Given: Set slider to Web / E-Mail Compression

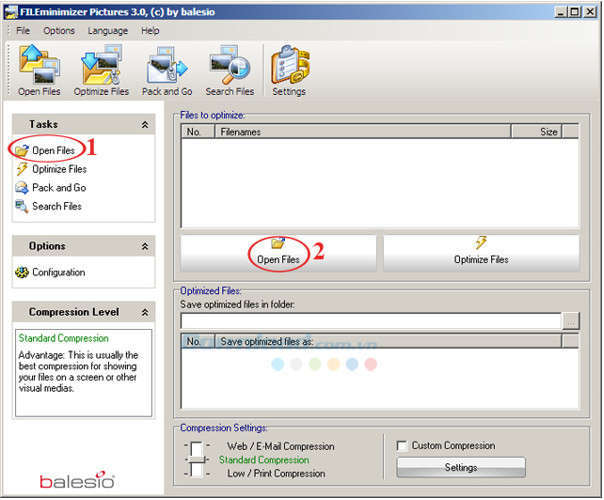Looking at the screenshot, I should coord(281,446).
